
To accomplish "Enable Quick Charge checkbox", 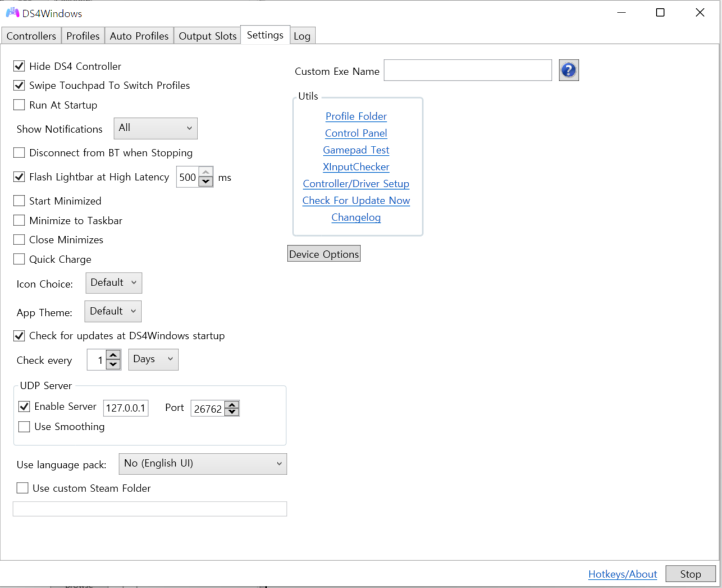I will pos(19,259).
